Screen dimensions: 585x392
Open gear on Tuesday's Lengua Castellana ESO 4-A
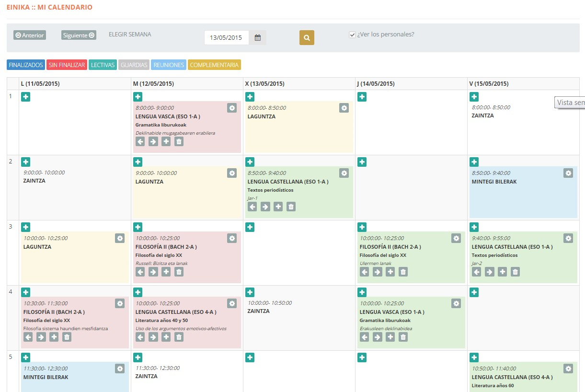coord(232,303)
